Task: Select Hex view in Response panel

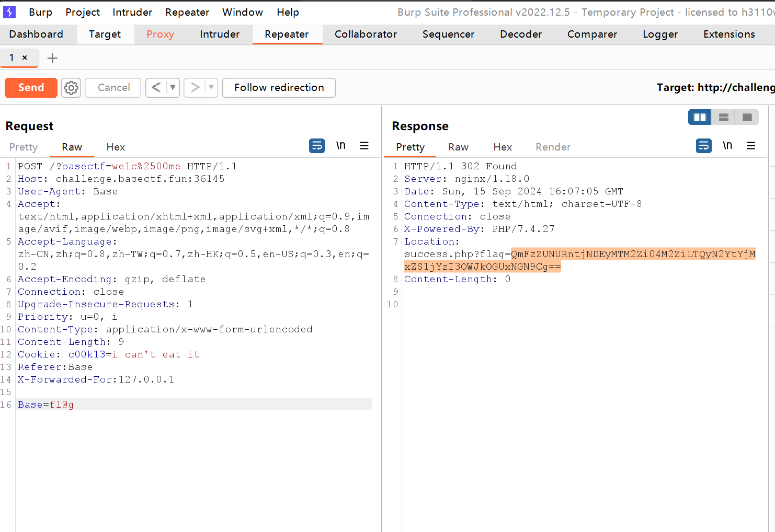Action: [503, 147]
